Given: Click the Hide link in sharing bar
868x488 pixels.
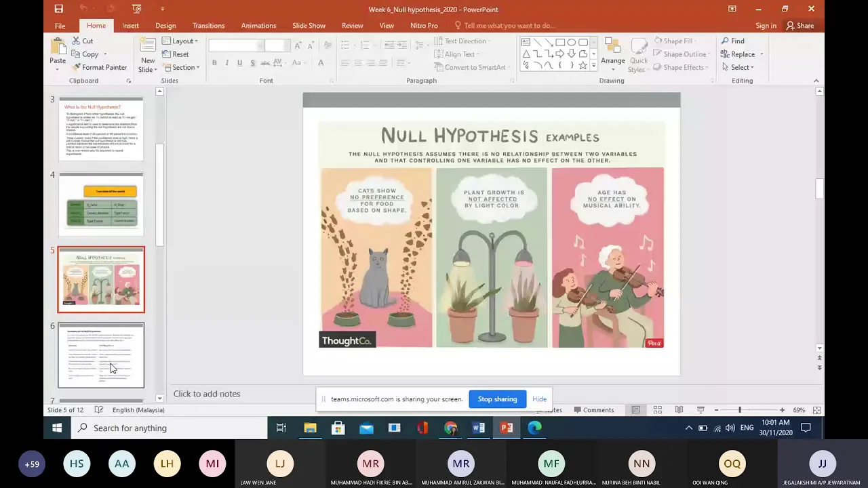Looking at the screenshot, I should point(539,399).
